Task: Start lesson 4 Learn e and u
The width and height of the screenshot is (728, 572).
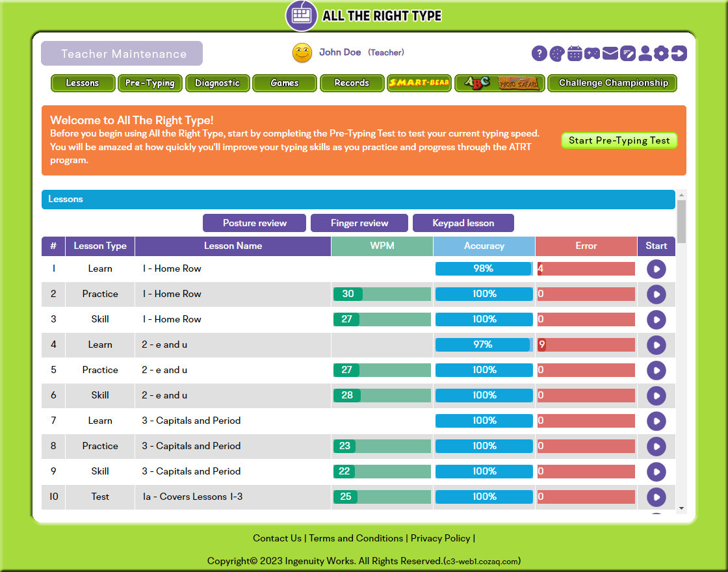Action: click(x=656, y=345)
